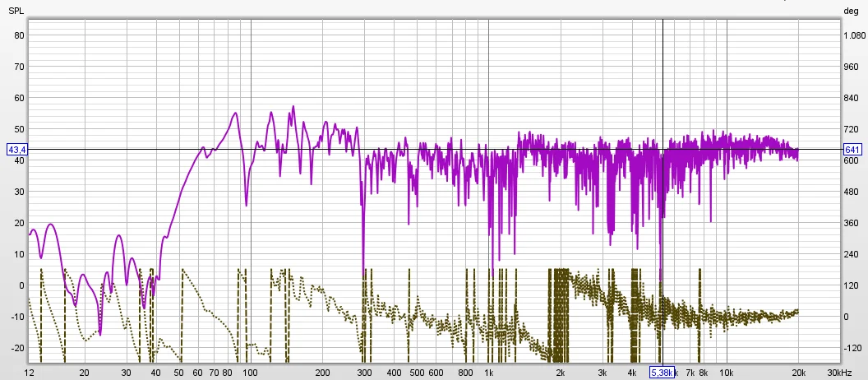Click the 720 degree axis label
Image resolution: width=868 pixels, height=380 pixels.
[850, 129]
